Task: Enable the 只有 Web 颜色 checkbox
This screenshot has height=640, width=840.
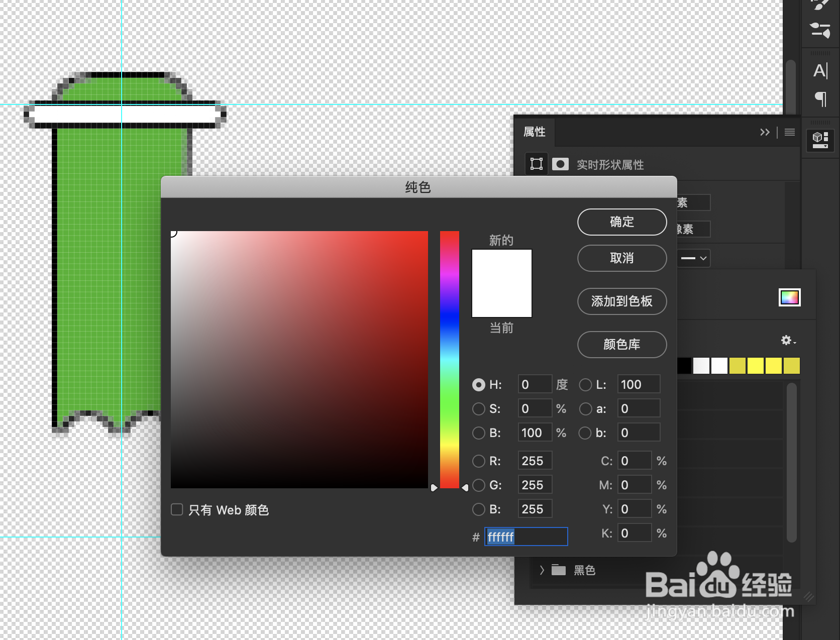Action: point(177,510)
